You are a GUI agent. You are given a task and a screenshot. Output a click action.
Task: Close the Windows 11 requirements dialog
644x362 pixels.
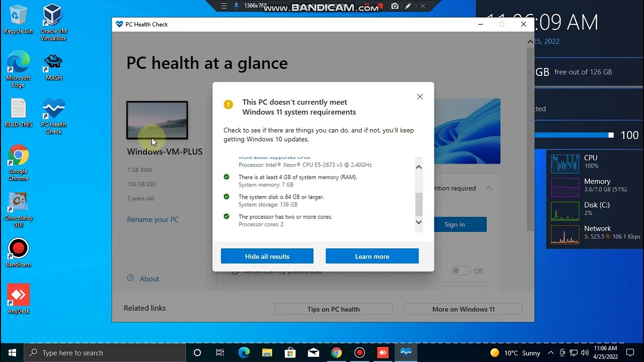pos(420,97)
